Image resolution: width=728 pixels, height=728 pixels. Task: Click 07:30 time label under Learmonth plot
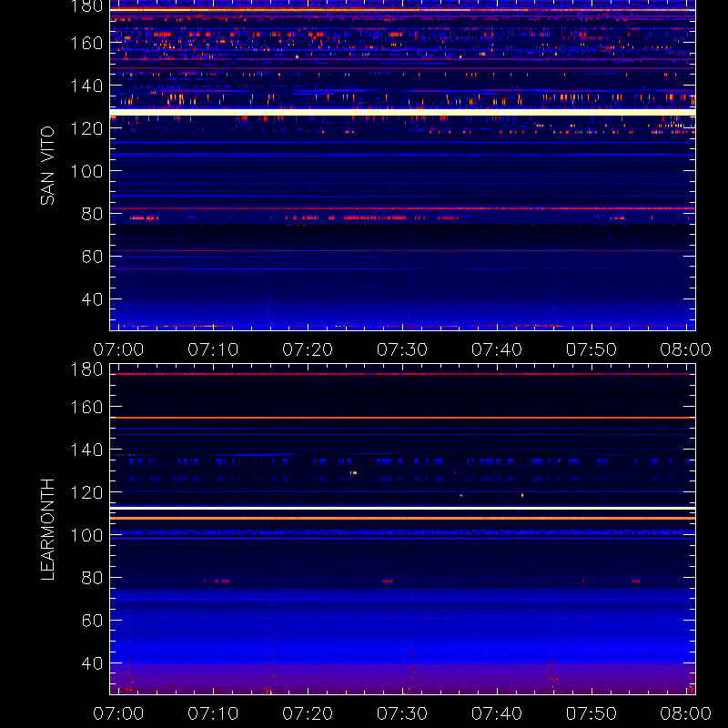click(402, 713)
